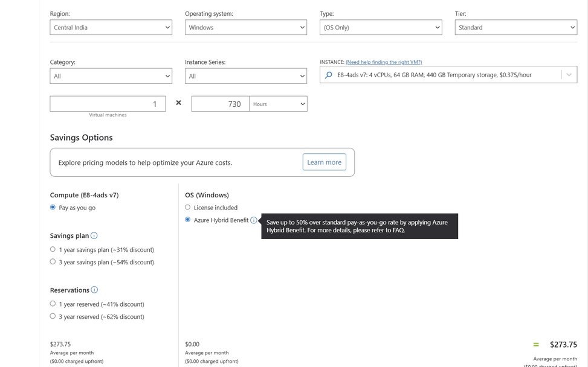This screenshot has height=367, width=588.
Task: Enable Azure Hybrid Benefit
Action: (x=187, y=219)
